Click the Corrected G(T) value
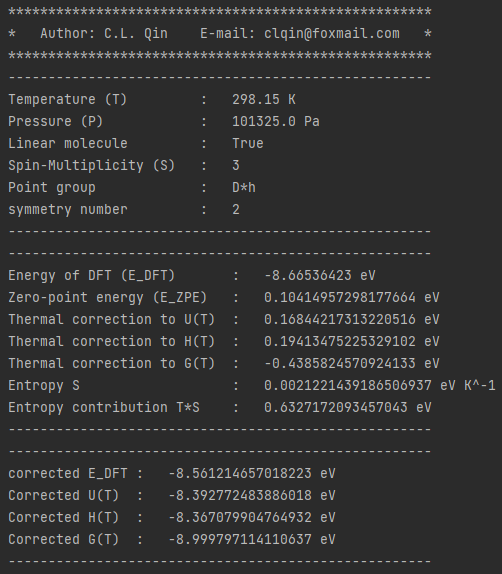Image resolution: width=502 pixels, height=574 pixels. [252, 539]
